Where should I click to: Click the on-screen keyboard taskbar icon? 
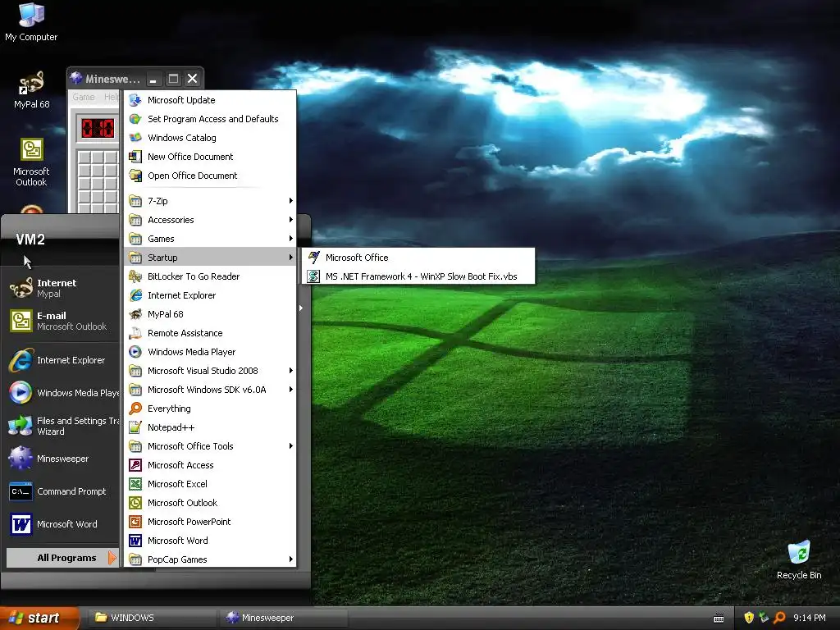click(719, 619)
